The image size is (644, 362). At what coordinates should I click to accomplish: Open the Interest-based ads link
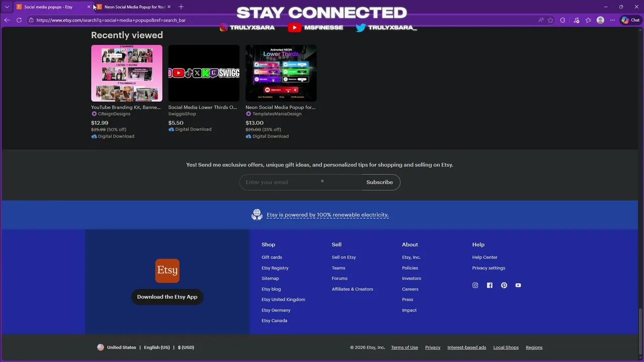[x=467, y=347]
